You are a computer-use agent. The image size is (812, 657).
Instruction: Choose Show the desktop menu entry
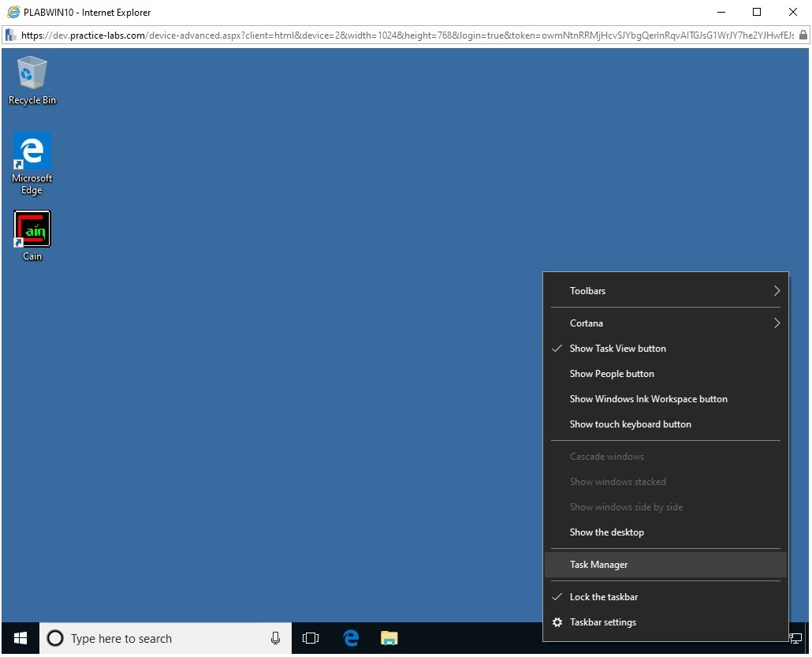coord(606,532)
